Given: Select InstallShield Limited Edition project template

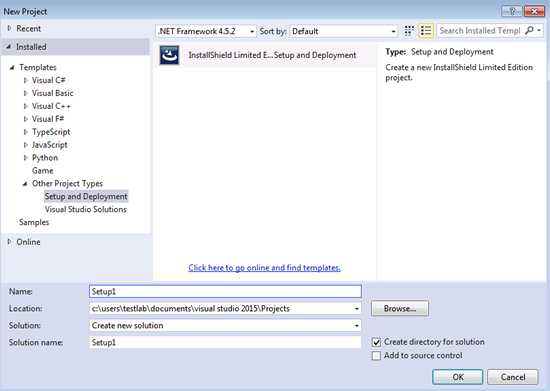Looking at the screenshot, I should tap(265, 55).
